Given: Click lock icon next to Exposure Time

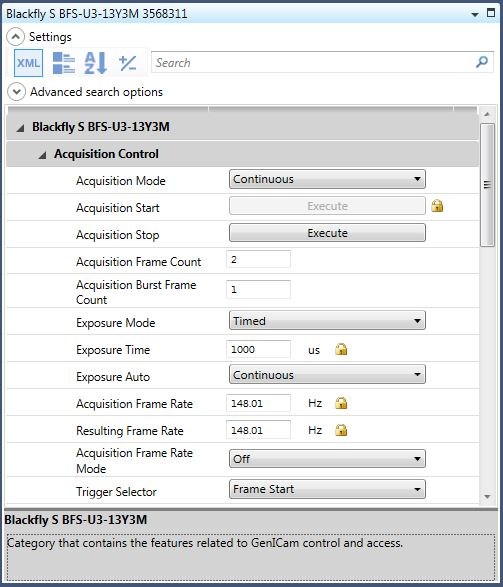Looking at the screenshot, I should click(x=341, y=349).
